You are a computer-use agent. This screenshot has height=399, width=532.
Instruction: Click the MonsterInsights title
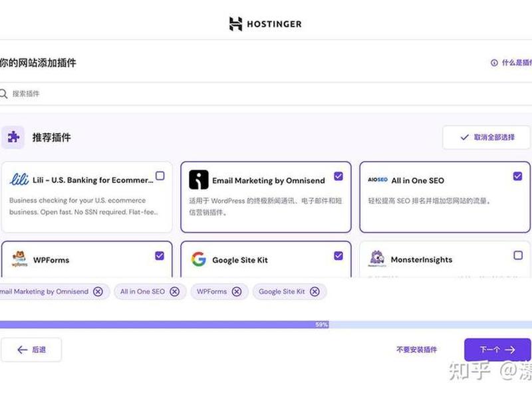click(422, 259)
